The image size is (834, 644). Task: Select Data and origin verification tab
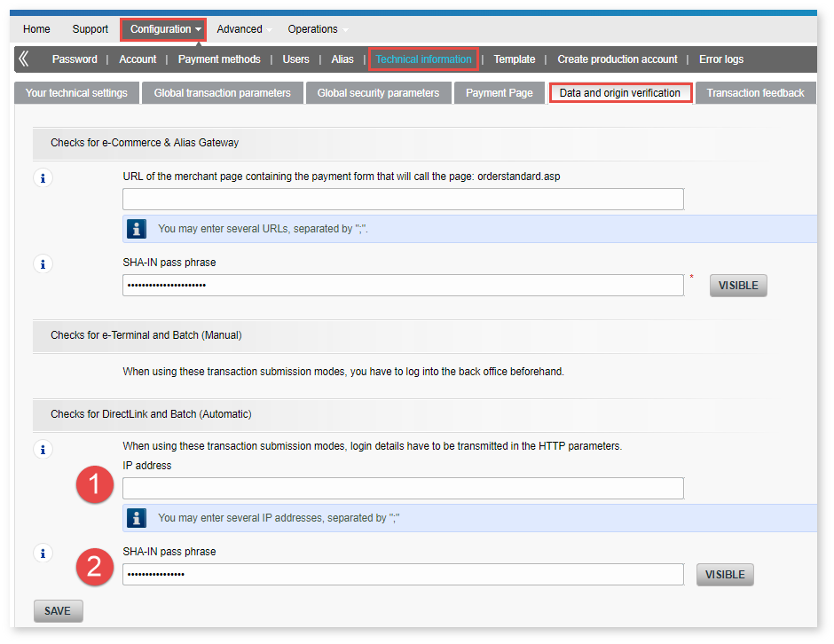620,93
